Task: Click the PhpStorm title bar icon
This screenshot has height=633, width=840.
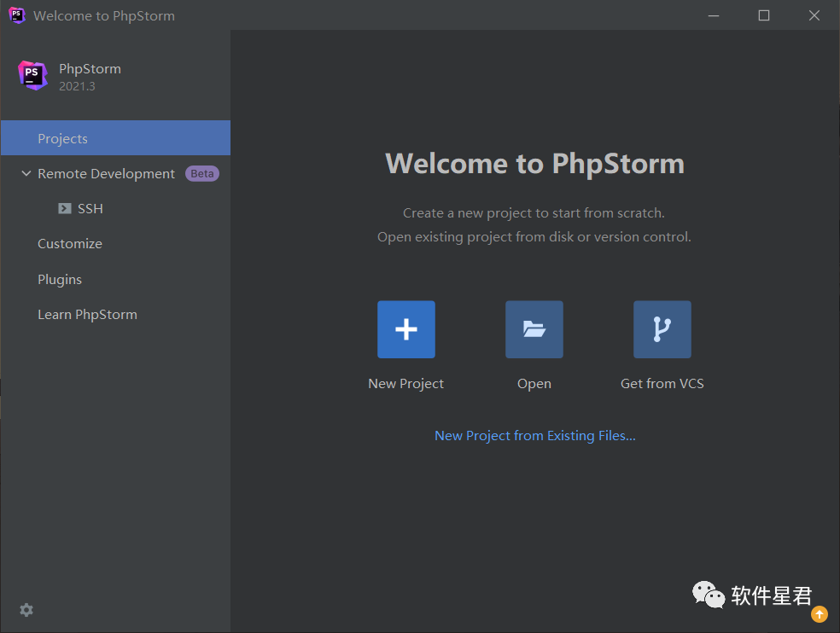Action: tap(16, 15)
